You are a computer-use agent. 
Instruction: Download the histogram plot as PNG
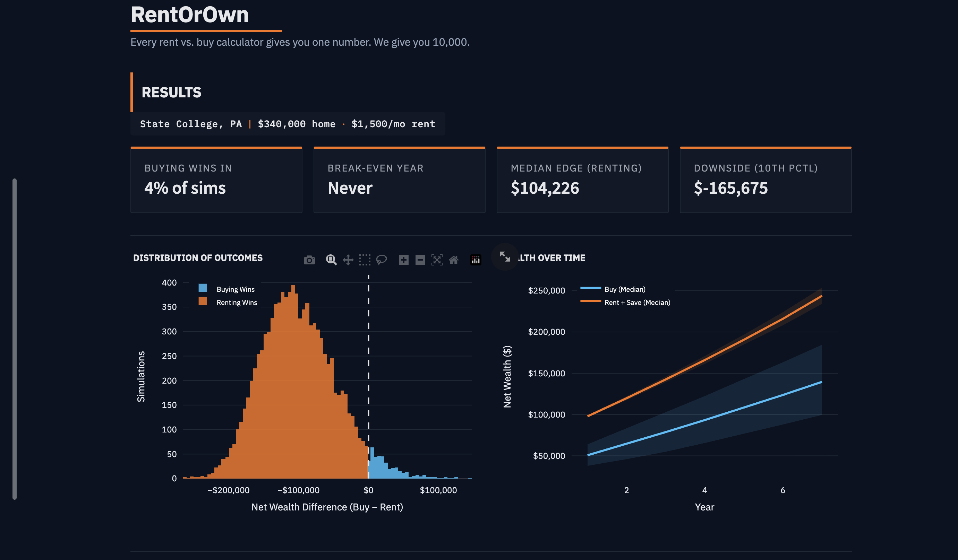click(x=309, y=260)
